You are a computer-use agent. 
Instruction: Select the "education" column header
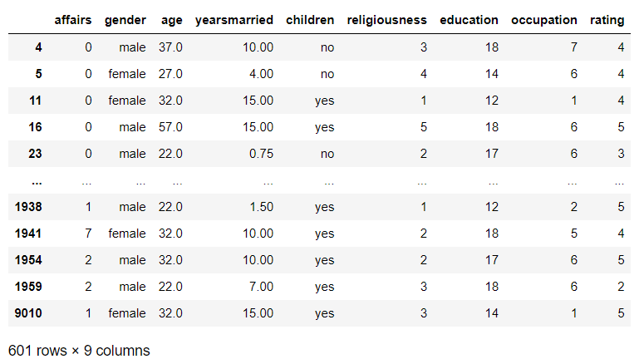[469, 20]
